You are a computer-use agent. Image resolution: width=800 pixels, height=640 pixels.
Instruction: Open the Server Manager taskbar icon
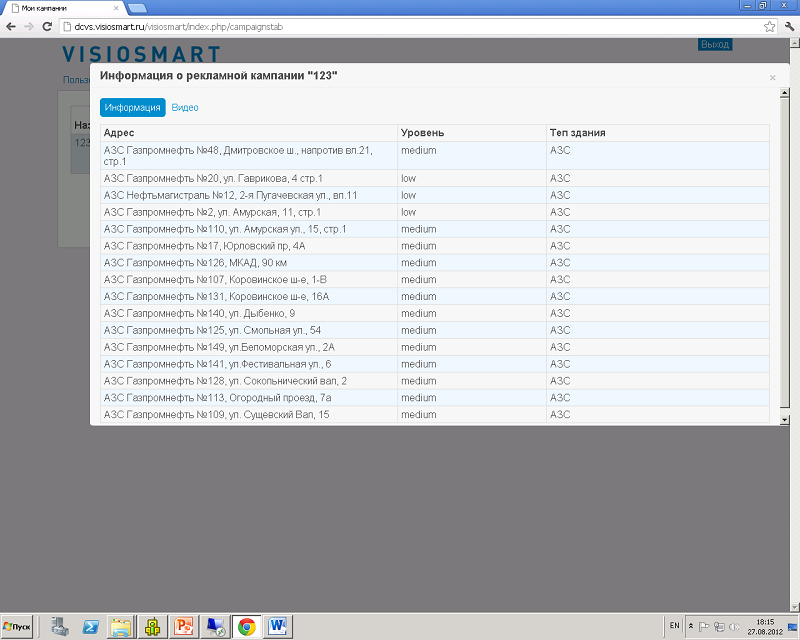(x=60, y=626)
